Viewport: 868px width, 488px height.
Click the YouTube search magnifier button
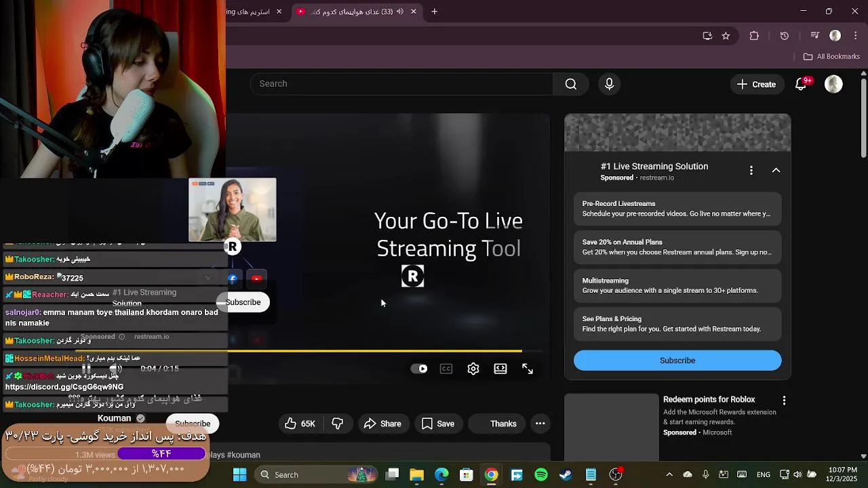pos(571,84)
